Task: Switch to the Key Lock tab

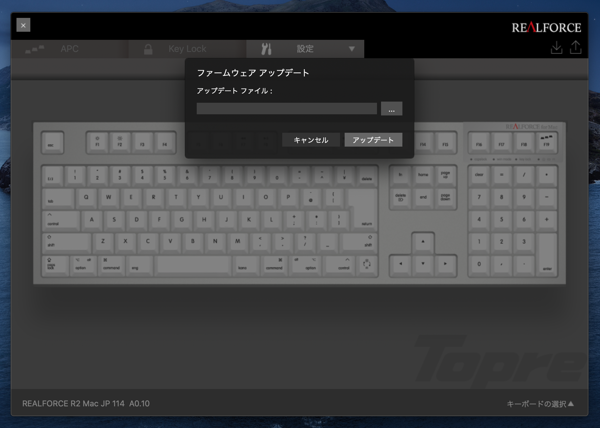Action: click(x=187, y=49)
